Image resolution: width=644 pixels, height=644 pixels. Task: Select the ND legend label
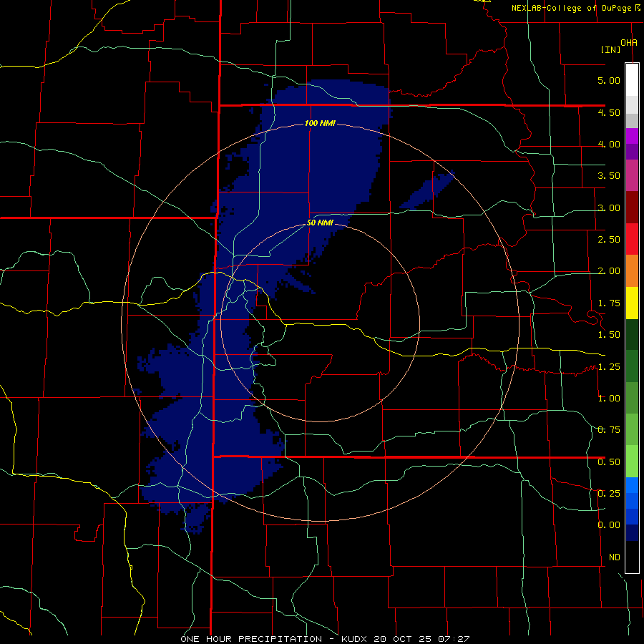[615, 557]
